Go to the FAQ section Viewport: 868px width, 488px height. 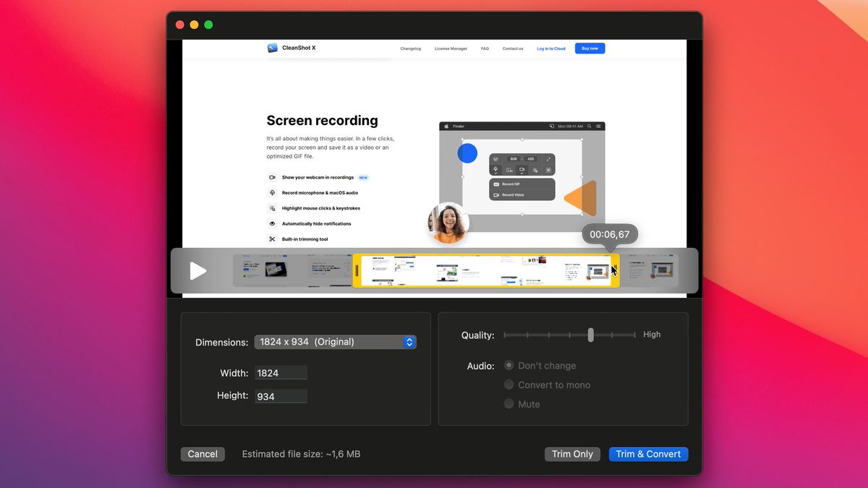click(485, 48)
